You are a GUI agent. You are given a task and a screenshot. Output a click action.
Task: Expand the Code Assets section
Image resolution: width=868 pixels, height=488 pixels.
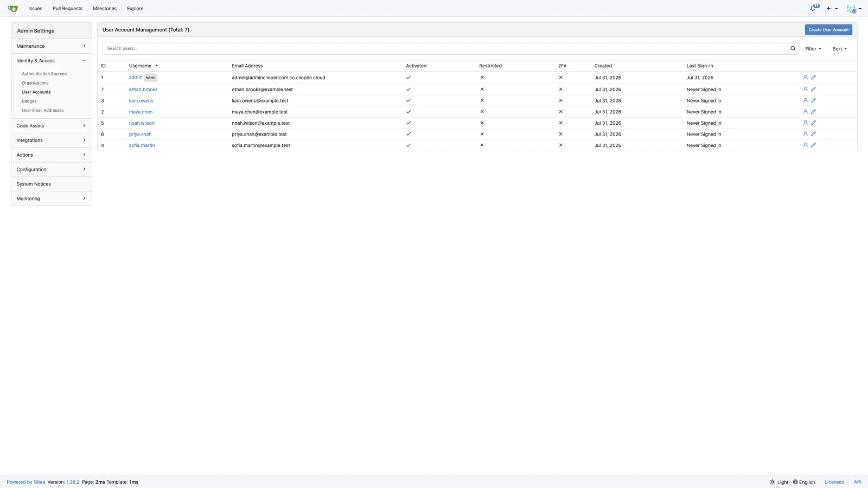[x=52, y=126]
